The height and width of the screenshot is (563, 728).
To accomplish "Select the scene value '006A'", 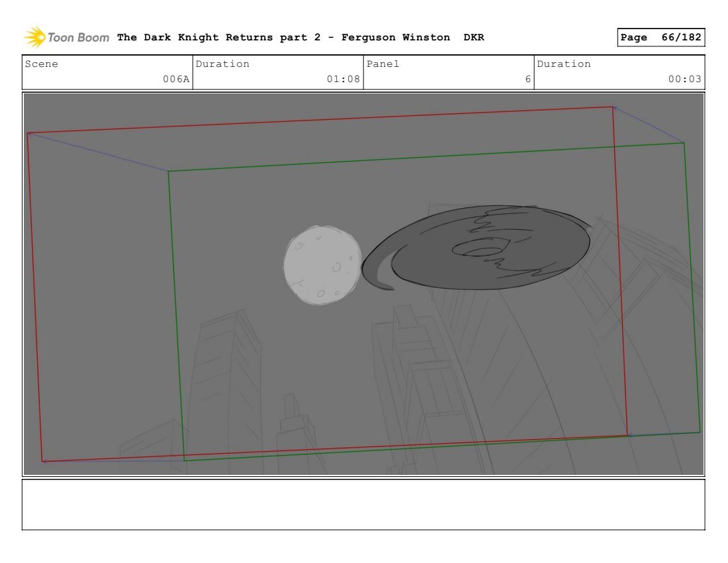I will pyautogui.click(x=176, y=79).
